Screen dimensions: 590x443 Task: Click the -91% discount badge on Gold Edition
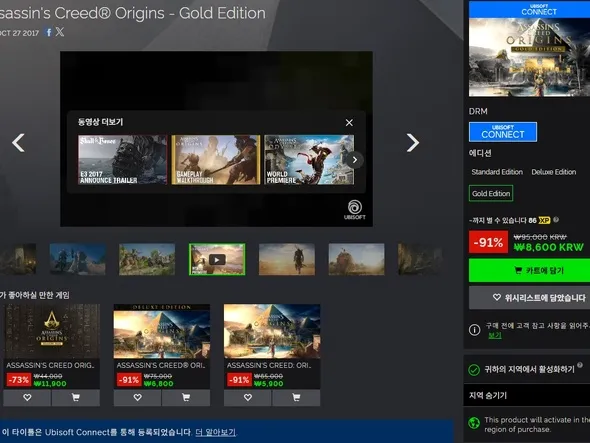[488, 242]
